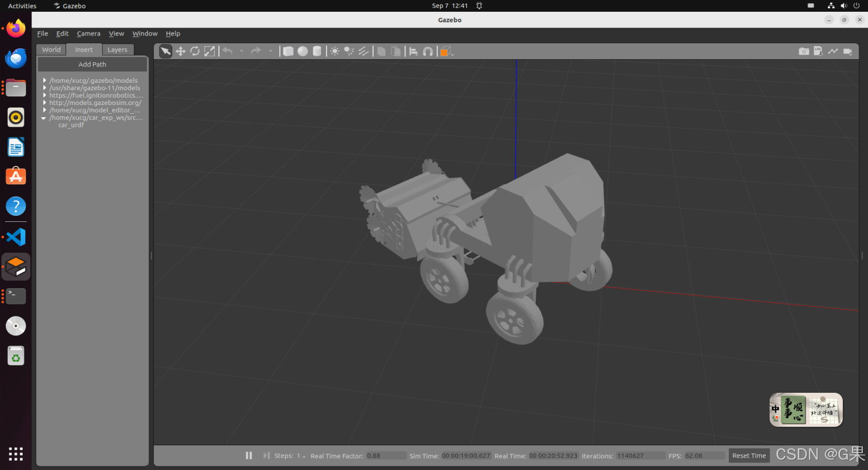This screenshot has width=868, height=470.
Task: Step the simulation forward
Action: pyautogui.click(x=266, y=456)
